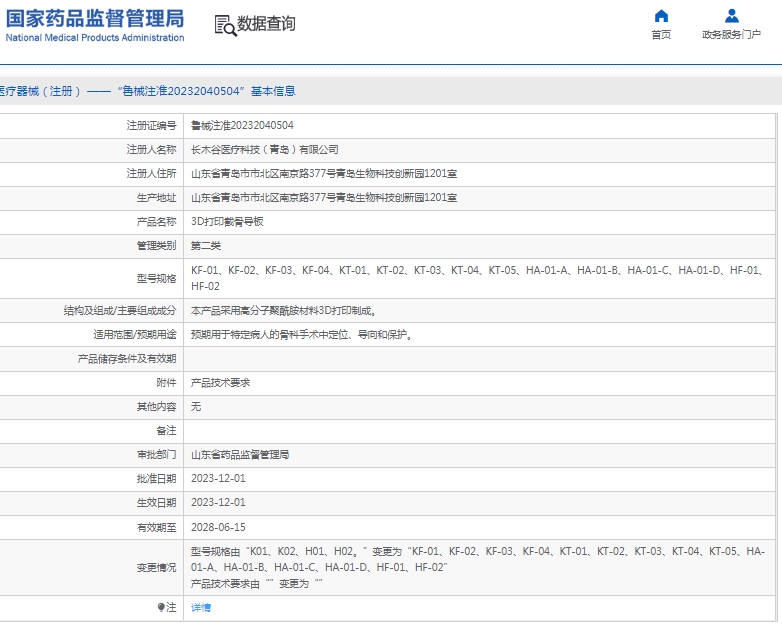Click 山东省药品监督管理局 approval department value
The height and width of the screenshot is (627, 782).
[240, 454]
